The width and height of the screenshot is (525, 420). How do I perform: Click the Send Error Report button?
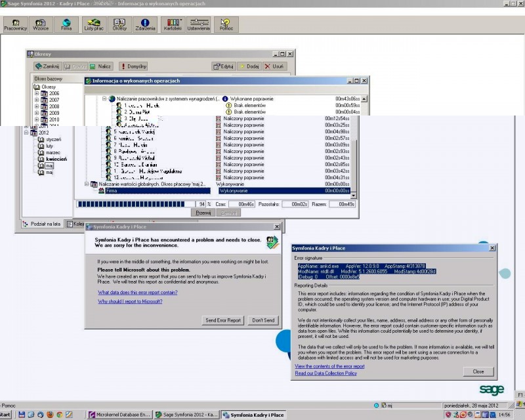coord(224,320)
